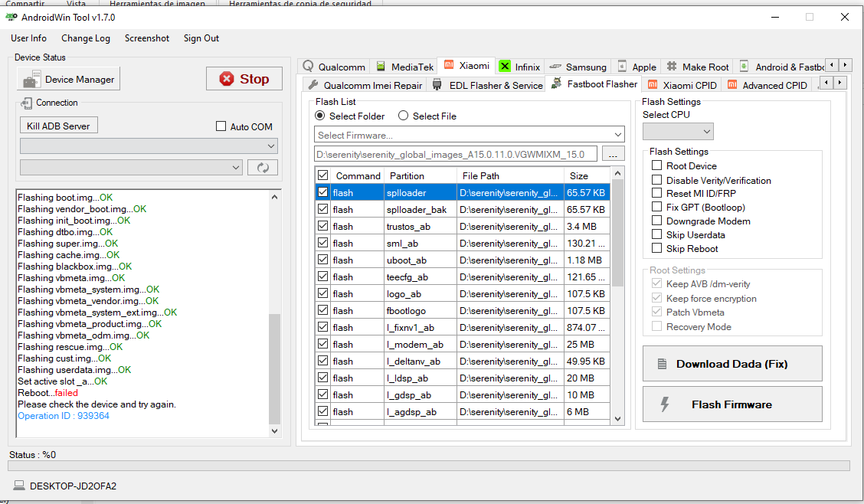
Task: Check the Reset MI ID/FRP option
Action: (x=656, y=193)
